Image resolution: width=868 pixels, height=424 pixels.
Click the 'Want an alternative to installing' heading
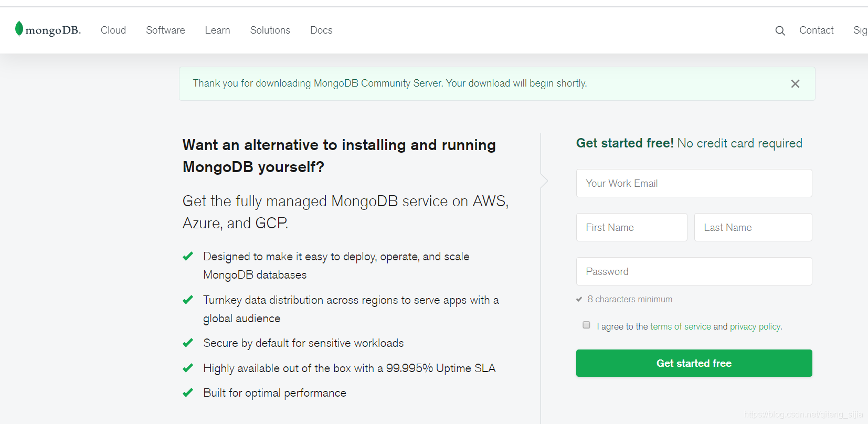[x=339, y=156]
